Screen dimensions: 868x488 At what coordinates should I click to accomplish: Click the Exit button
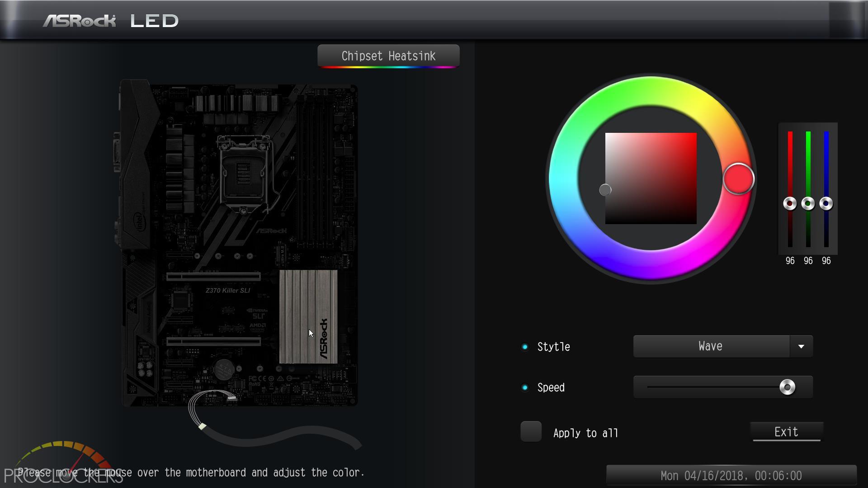tap(786, 432)
